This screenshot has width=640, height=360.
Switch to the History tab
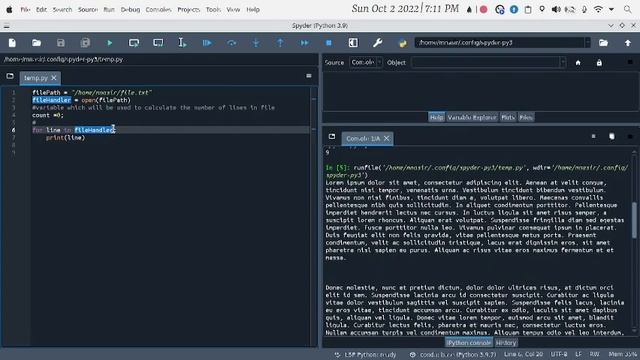[506, 343]
